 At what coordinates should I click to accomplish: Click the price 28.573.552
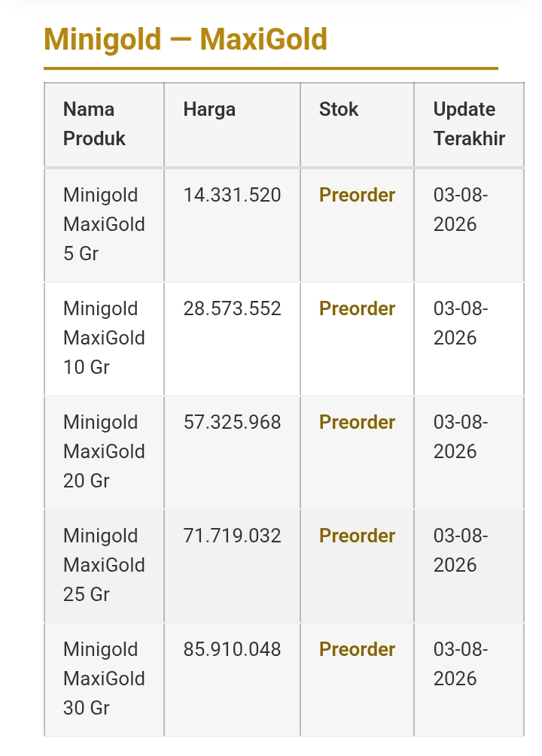[x=232, y=308]
